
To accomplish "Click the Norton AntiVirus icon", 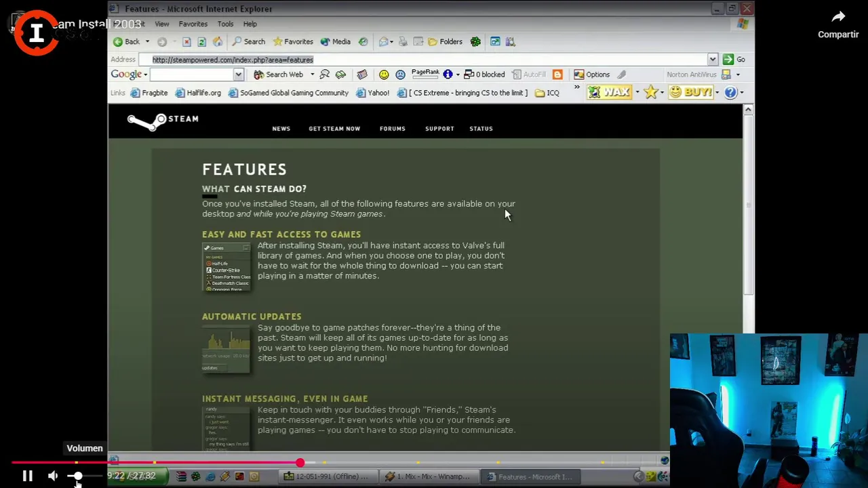I will click(726, 75).
